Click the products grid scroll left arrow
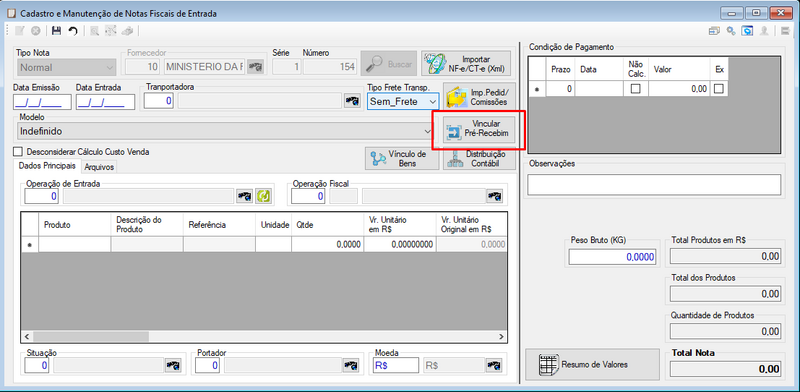 (x=28, y=337)
